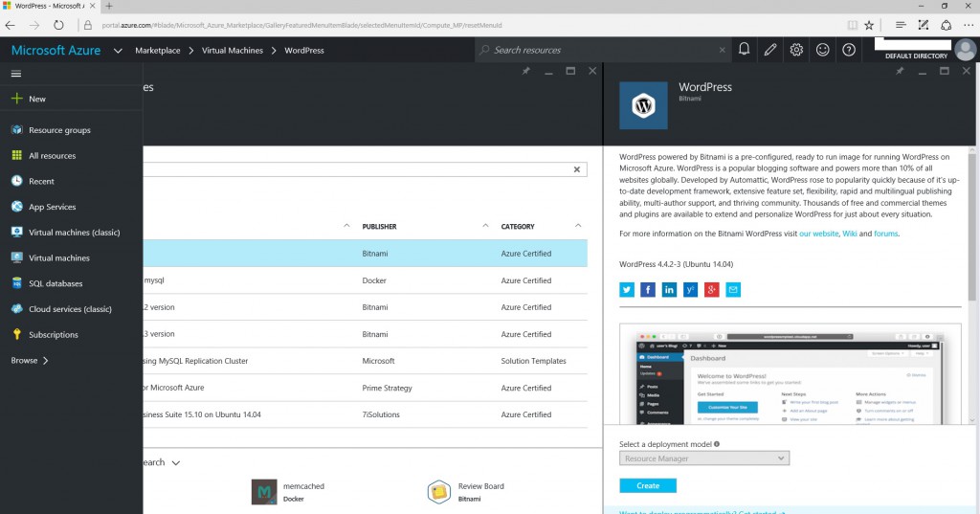Screen dimensions: 980x514
Task: Expand the search section chevron
Action: 176,462
